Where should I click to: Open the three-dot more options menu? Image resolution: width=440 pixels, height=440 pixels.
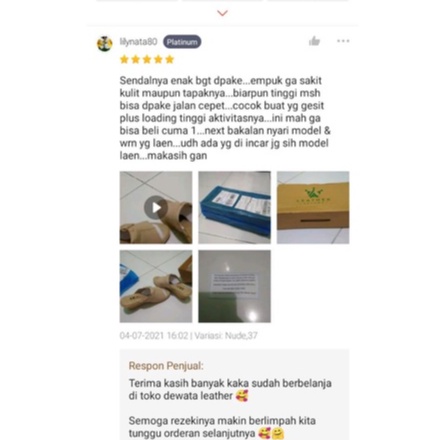[x=343, y=41]
